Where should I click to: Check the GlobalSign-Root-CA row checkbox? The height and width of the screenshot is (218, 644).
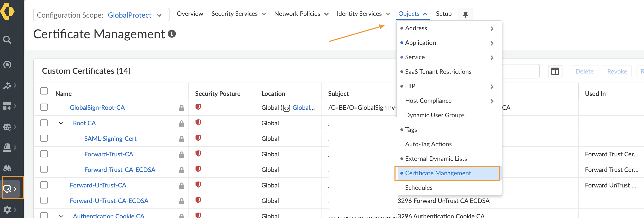pos(44,107)
